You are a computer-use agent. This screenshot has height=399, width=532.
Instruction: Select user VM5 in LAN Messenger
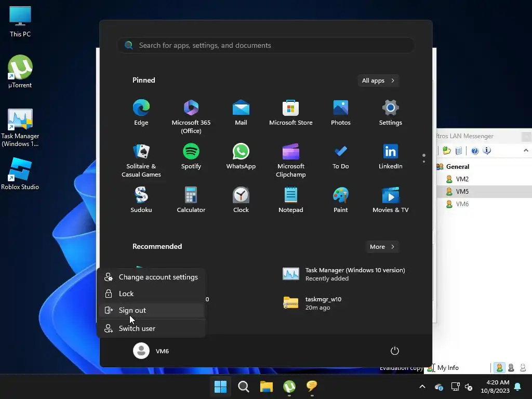(462, 192)
